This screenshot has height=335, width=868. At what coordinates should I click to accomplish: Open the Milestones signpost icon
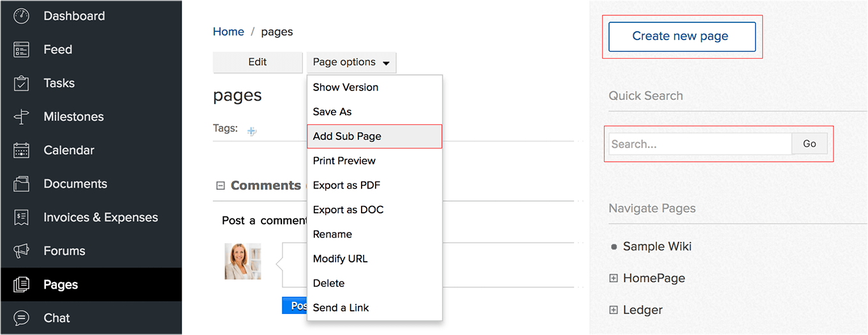(22, 117)
